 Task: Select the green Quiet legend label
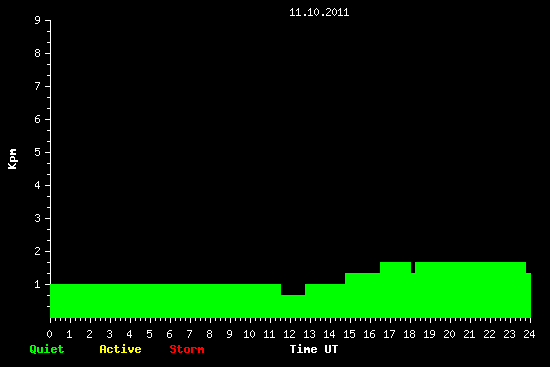click(x=47, y=349)
